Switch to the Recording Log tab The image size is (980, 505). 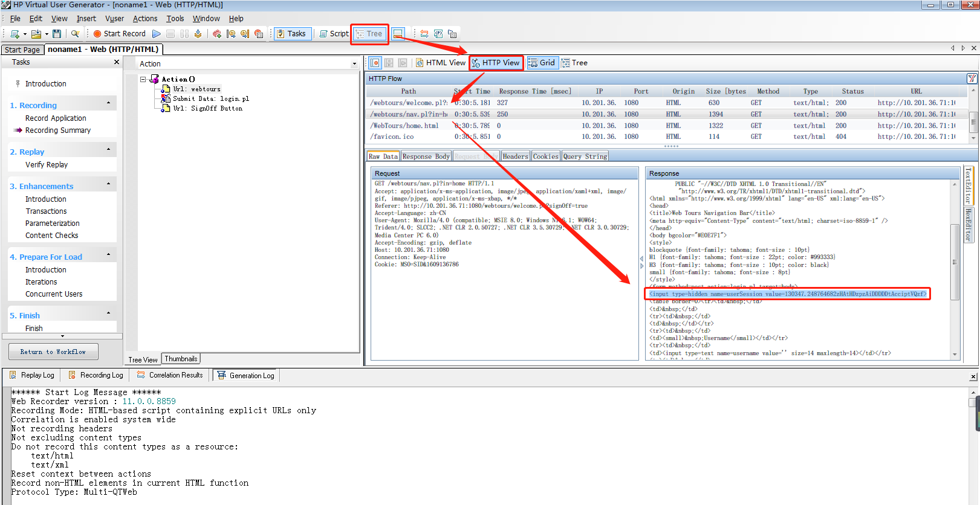pyautogui.click(x=96, y=375)
